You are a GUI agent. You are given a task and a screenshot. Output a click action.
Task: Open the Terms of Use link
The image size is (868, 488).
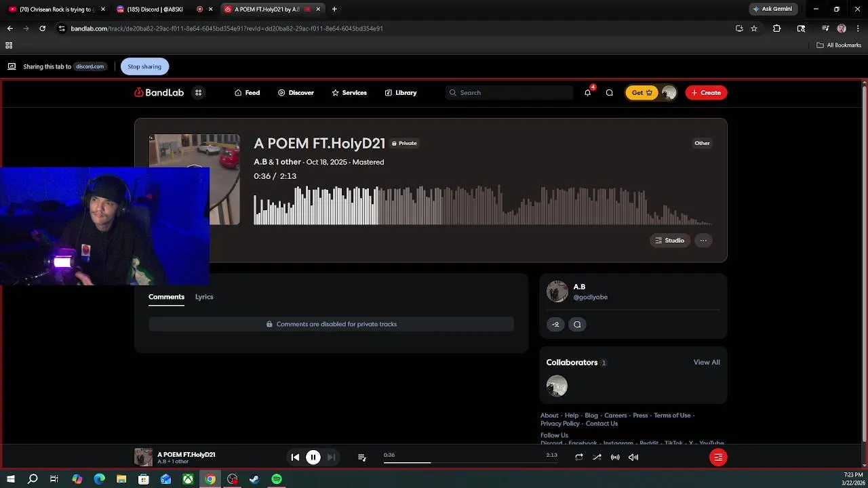point(672,415)
